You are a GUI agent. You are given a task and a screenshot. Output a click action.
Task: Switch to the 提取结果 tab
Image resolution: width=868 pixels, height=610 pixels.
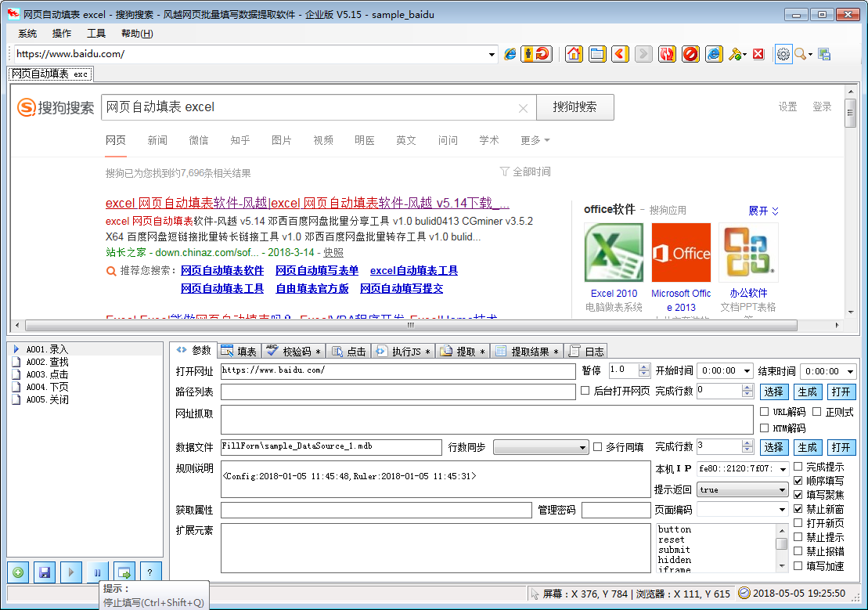coord(527,352)
